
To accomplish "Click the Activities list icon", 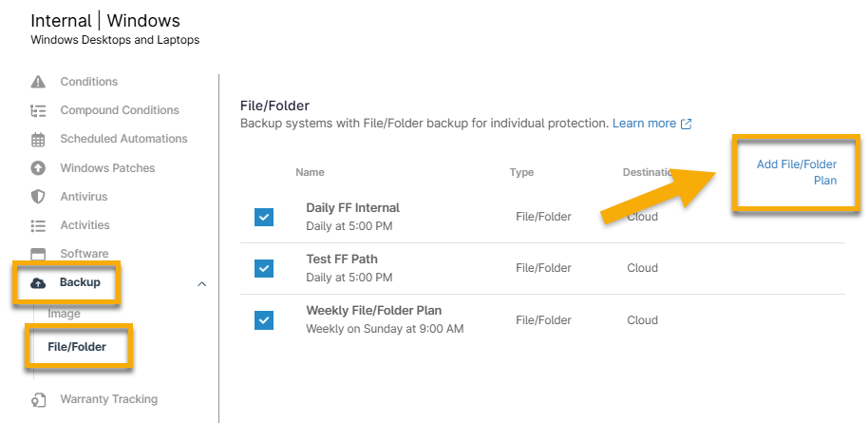I will point(38,225).
